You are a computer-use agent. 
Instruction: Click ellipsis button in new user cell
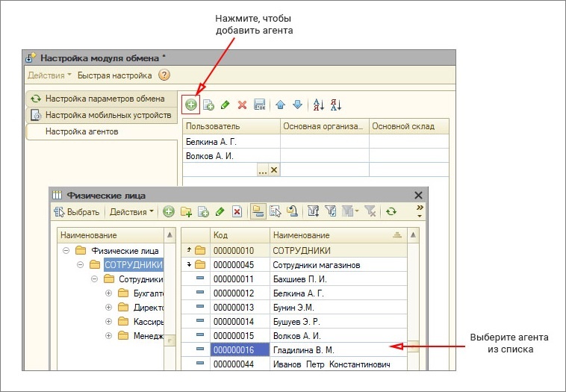point(262,169)
